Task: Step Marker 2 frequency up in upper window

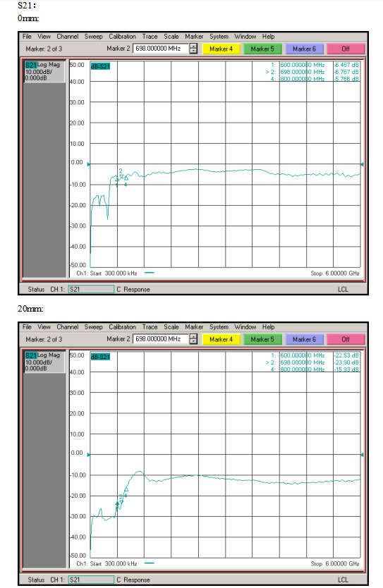Action: point(193,46)
